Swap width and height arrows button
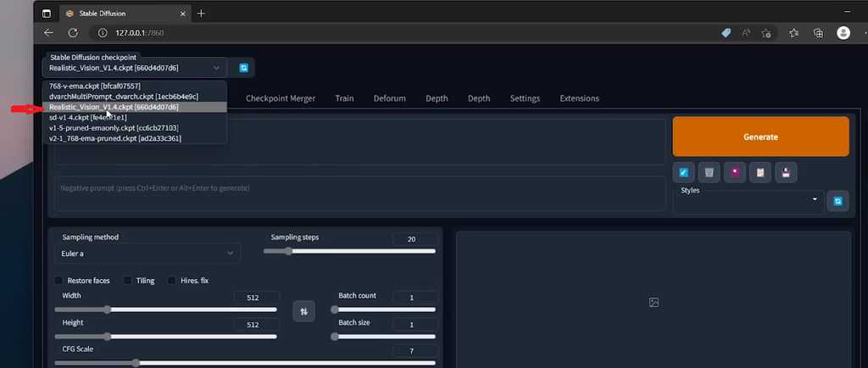This screenshot has width=868, height=368. click(303, 311)
